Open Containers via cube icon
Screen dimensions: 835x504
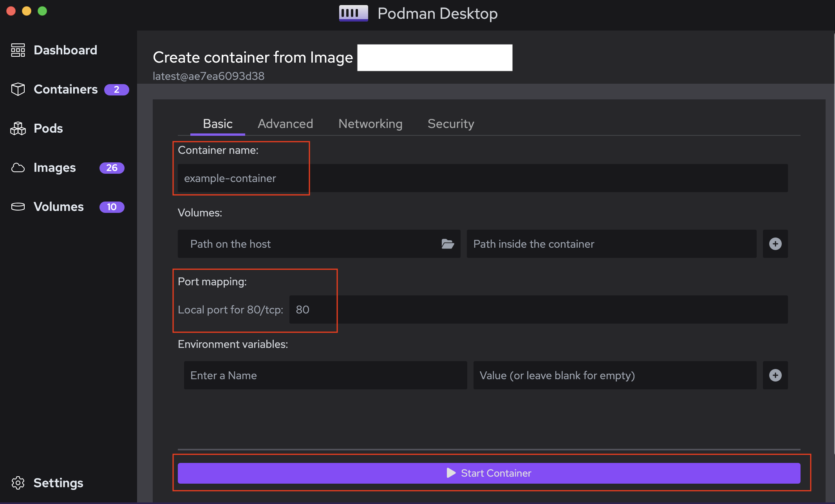18,89
